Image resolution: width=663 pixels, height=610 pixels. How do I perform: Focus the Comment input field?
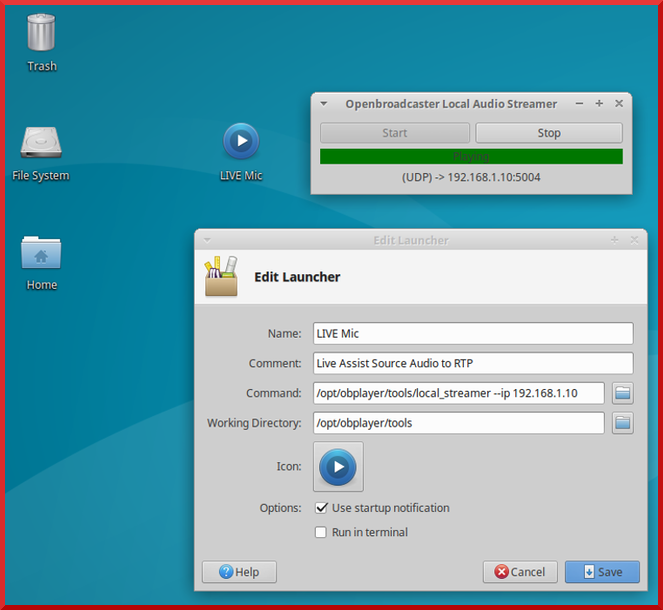(473, 363)
